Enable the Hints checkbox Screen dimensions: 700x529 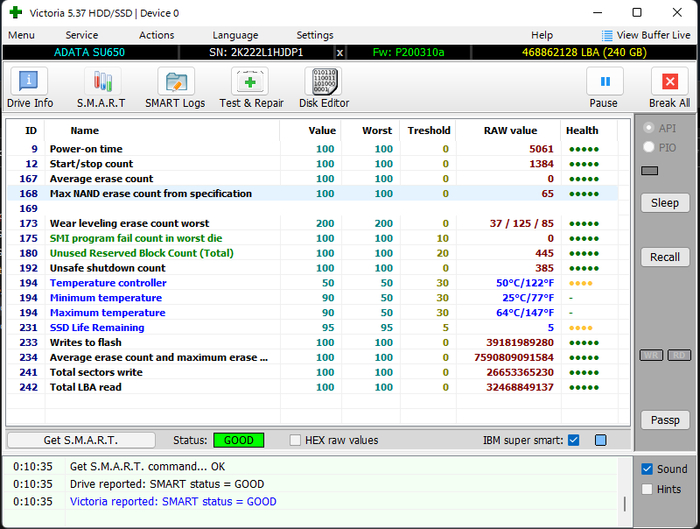647,489
